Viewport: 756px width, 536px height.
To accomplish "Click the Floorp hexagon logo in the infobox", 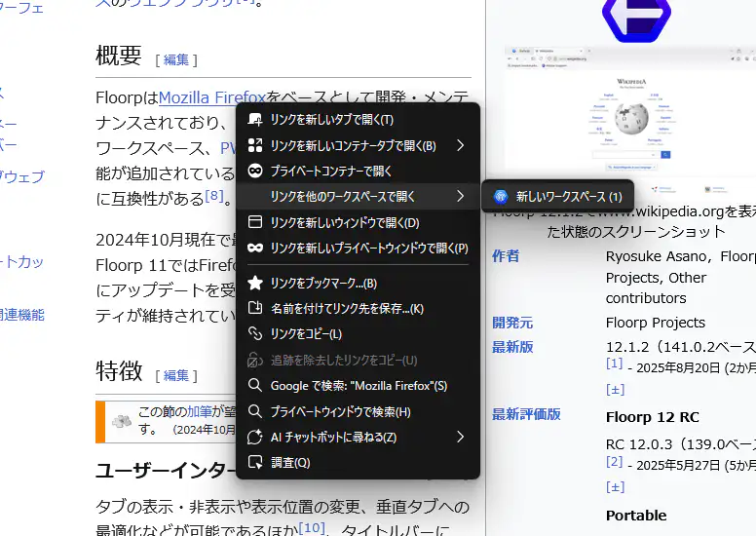I will click(x=636, y=19).
